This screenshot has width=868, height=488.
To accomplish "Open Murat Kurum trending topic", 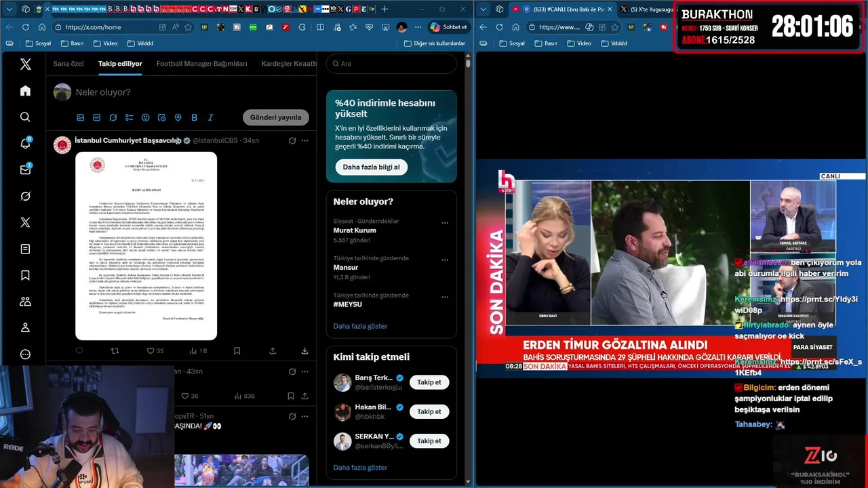I will [355, 230].
